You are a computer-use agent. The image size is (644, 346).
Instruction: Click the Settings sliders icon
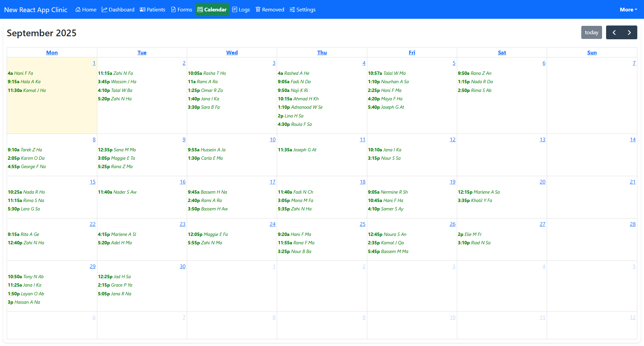(292, 10)
